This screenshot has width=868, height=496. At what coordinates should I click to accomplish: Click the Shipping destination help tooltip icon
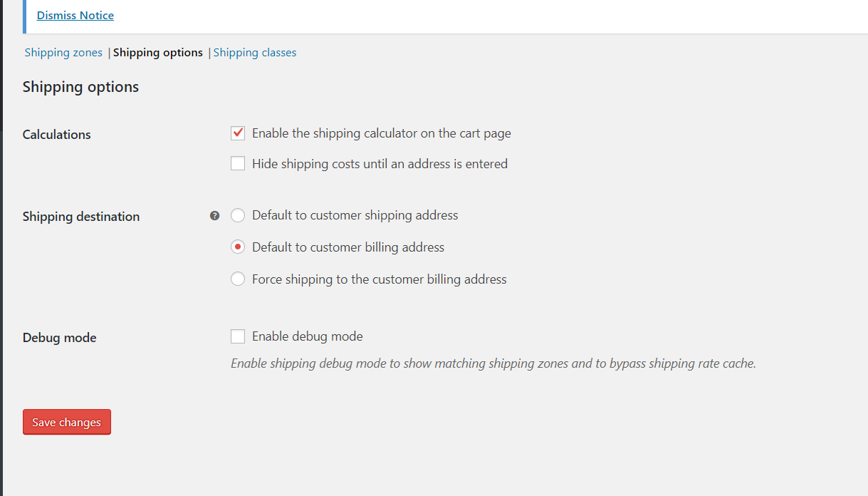(x=214, y=216)
